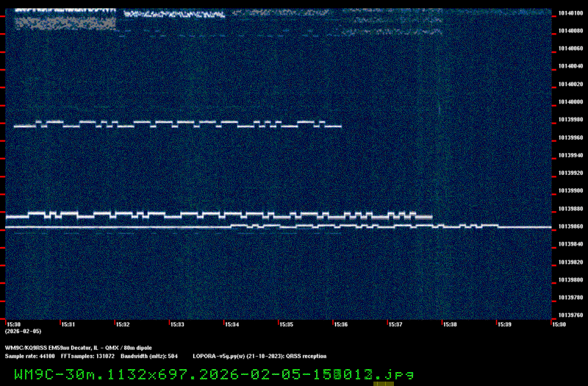Select the 15:39 time marker
The height and width of the screenshot is (386, 588).
pos(505,324)
